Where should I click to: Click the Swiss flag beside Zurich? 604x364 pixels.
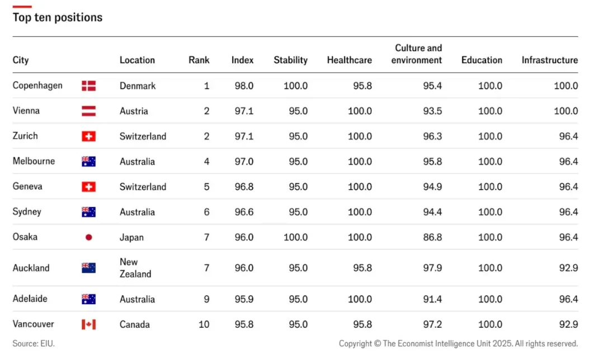tap(88, 136)
